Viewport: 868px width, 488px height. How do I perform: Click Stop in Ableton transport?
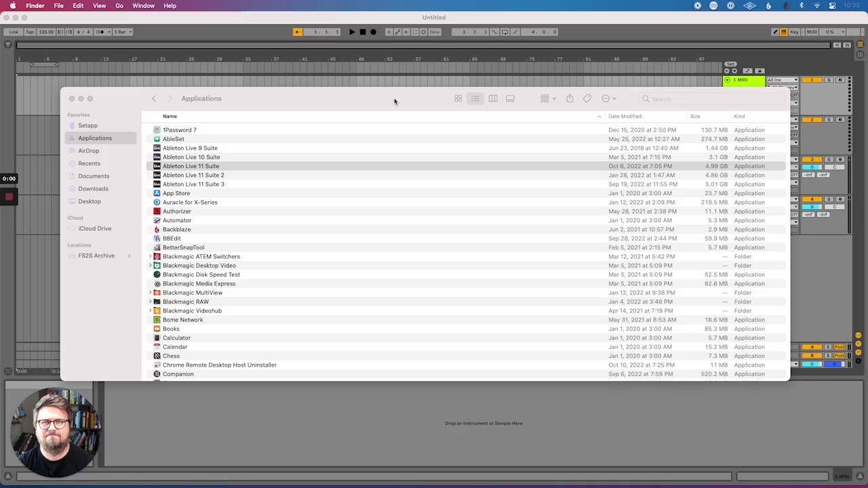coord(363,32)
